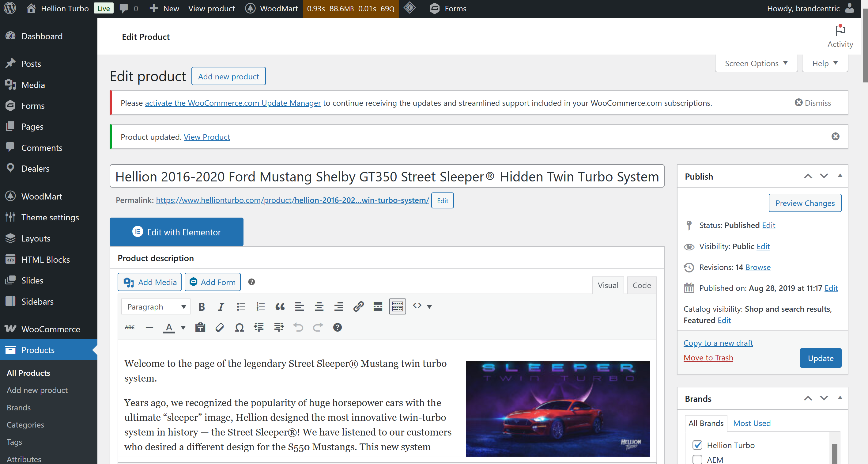The height and width of the screenshot is (464, 868).
Task: Move Brands box up
Action: point(808,398)
